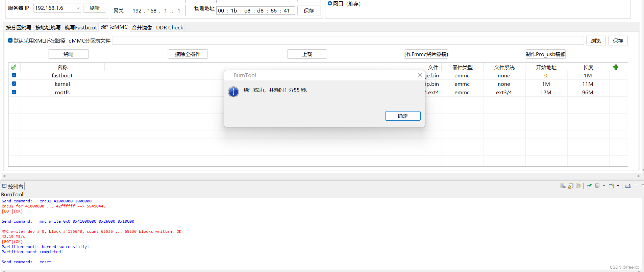This screenshot has height=272, width=644.
Task: Click the '42.19 MB/s' console line
Action: click(x=14, y=237)
